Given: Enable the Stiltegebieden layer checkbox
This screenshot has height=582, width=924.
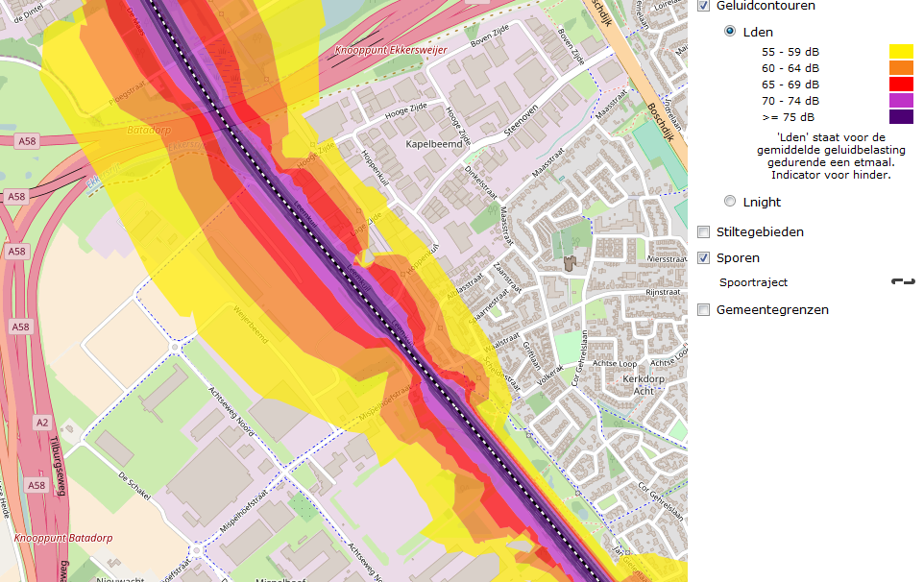Looking at the screenshot, I should (704, 231).
